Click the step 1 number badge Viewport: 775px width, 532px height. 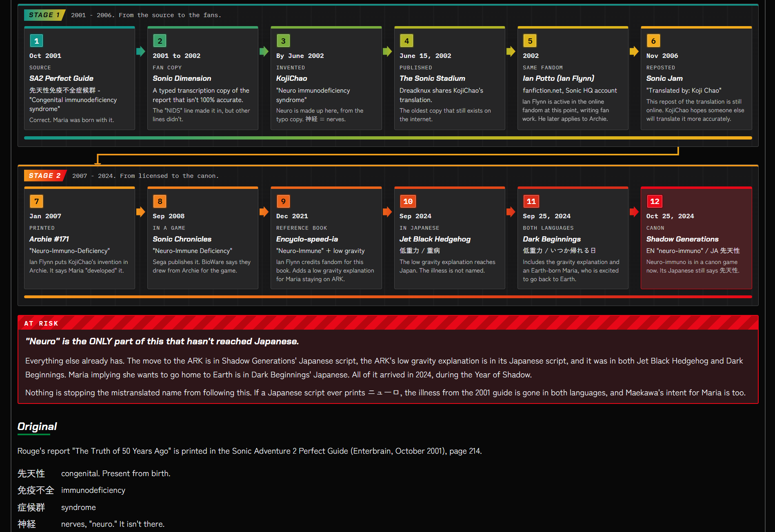pyautogui.click(x=36, y=41)
